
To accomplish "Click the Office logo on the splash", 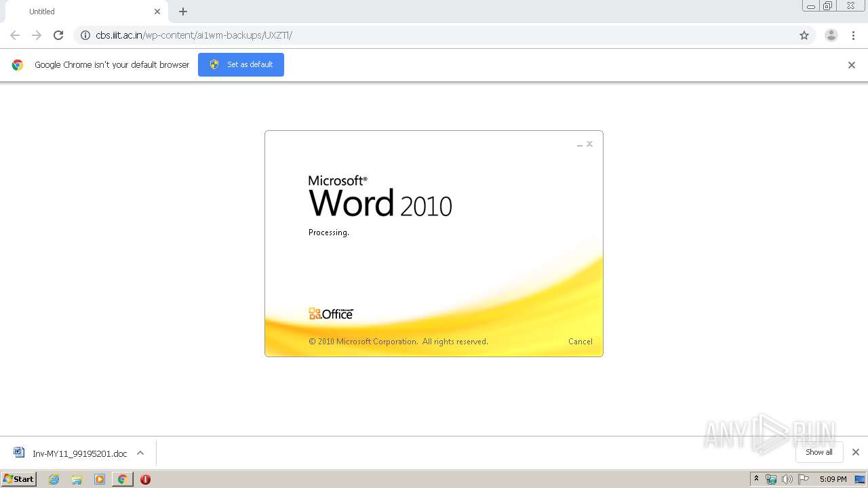I will click(331, 313).
